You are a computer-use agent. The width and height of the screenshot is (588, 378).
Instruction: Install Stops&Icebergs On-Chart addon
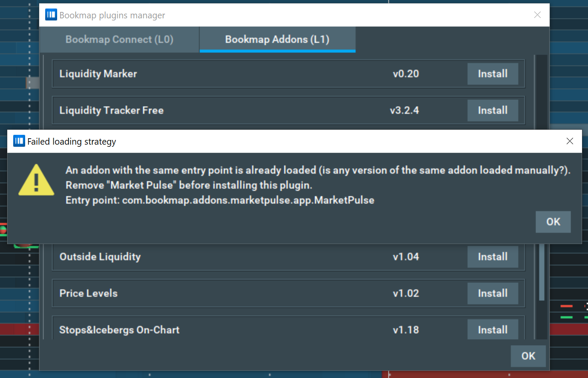click(x=492, y=330)
